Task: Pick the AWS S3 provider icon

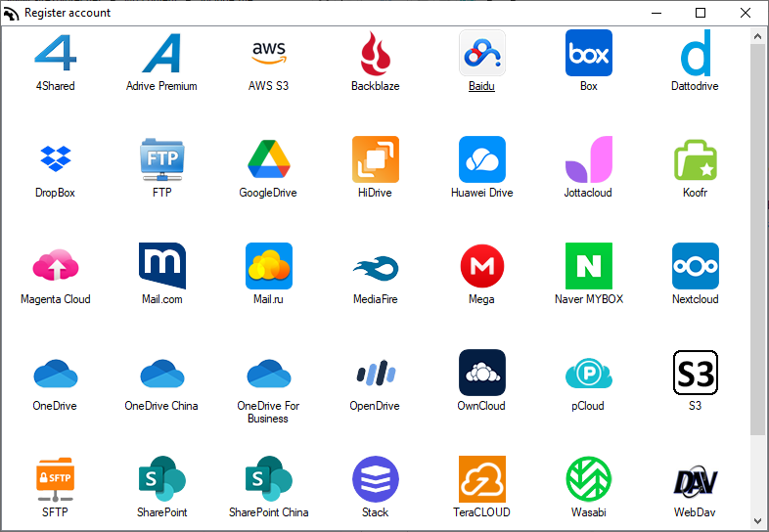Action: tap(269, 53)
